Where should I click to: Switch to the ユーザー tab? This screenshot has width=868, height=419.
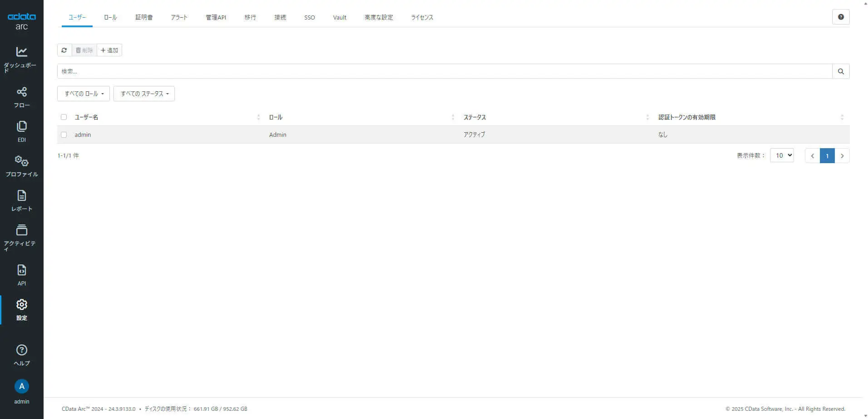pyautogui.click(x=77, y=17)
